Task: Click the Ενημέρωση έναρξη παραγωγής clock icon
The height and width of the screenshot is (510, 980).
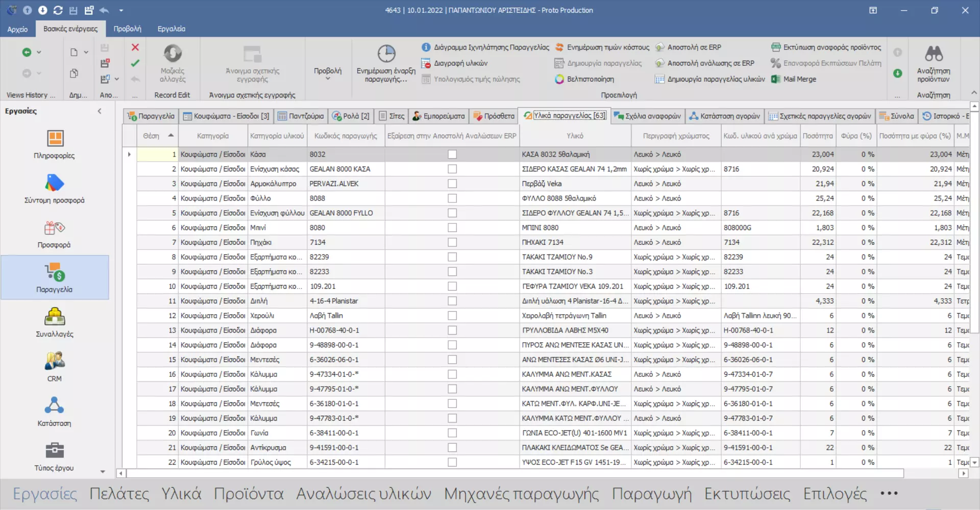Action: (386, 54)
